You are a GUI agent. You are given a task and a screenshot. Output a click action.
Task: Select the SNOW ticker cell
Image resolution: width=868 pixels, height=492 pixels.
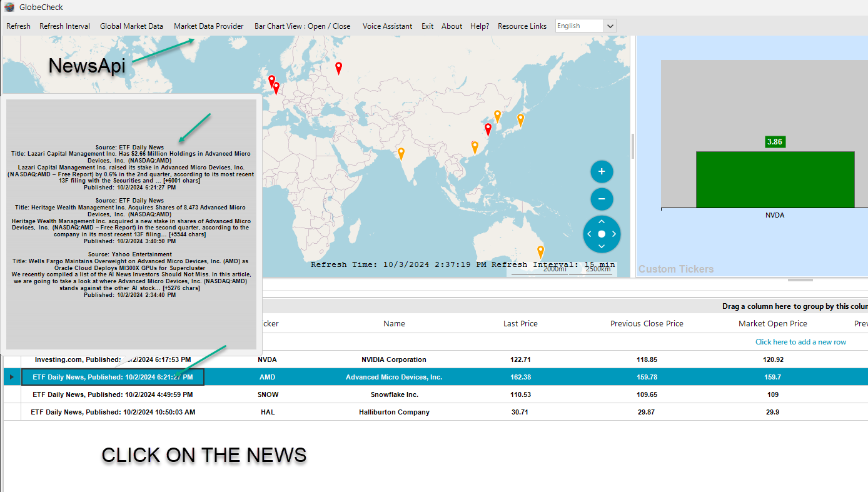(267, 394)
